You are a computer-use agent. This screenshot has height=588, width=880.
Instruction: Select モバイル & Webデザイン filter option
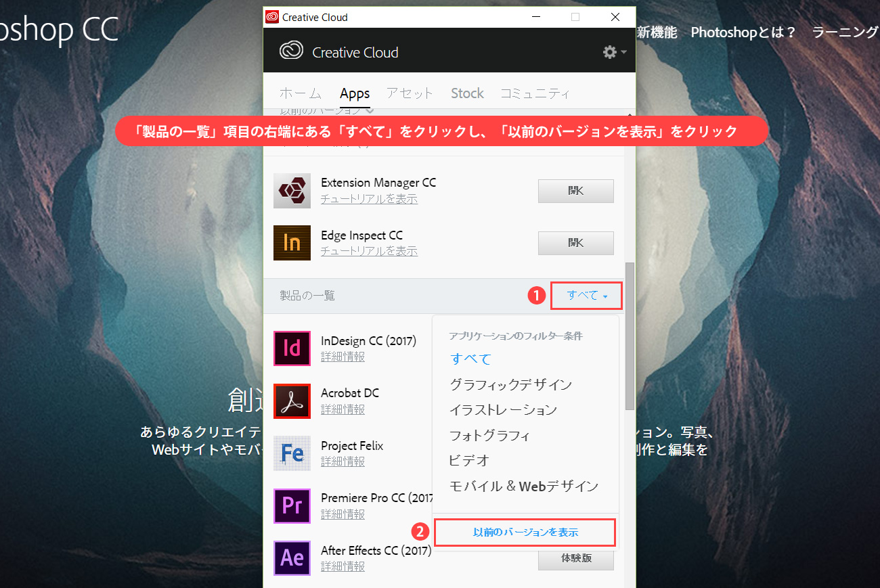coord(524,486)
